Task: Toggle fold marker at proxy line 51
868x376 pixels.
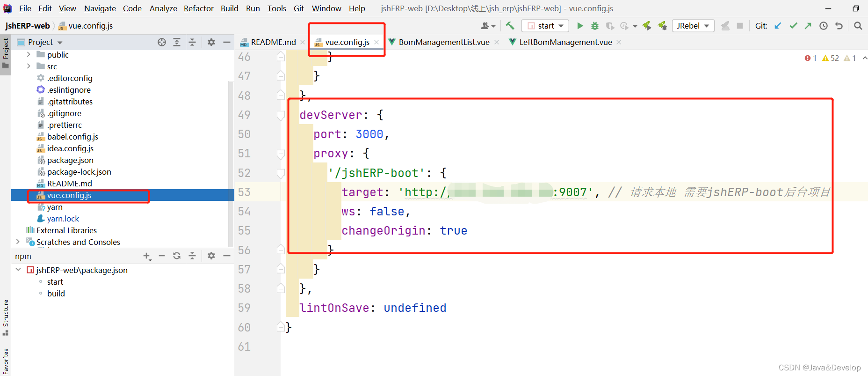Action: 281,154
